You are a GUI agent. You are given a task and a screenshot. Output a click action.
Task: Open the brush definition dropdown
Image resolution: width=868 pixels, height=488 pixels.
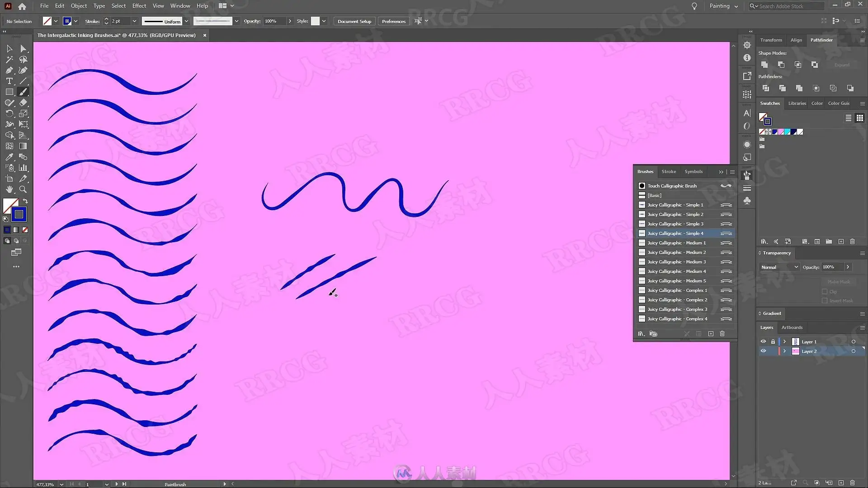(x=236, y=21)
